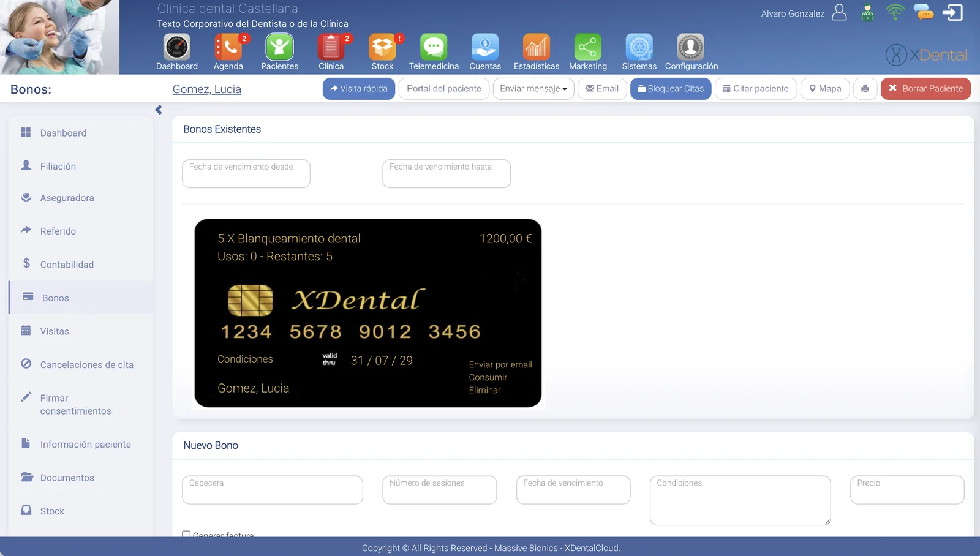Open the Cuentas money icon

point(485,47)
